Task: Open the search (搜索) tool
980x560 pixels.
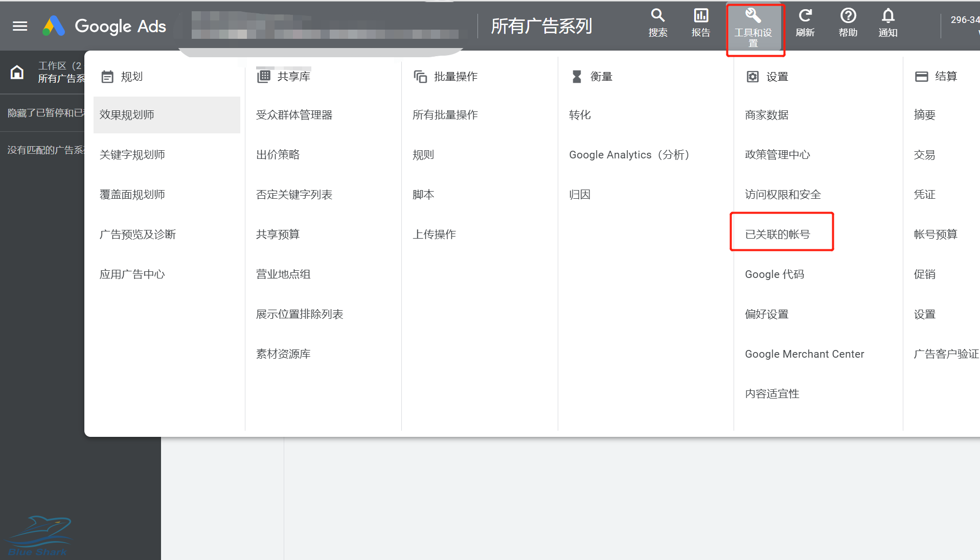Action: point(657,23)
